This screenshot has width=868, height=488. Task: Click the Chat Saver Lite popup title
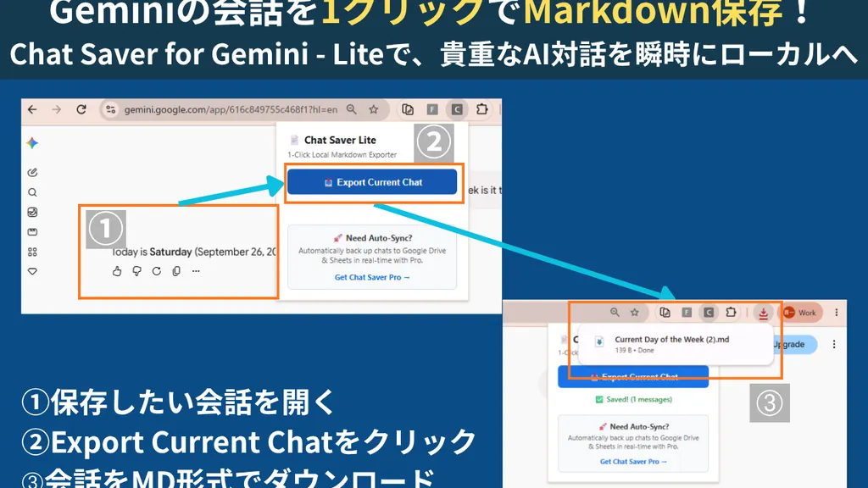point(340,140)
